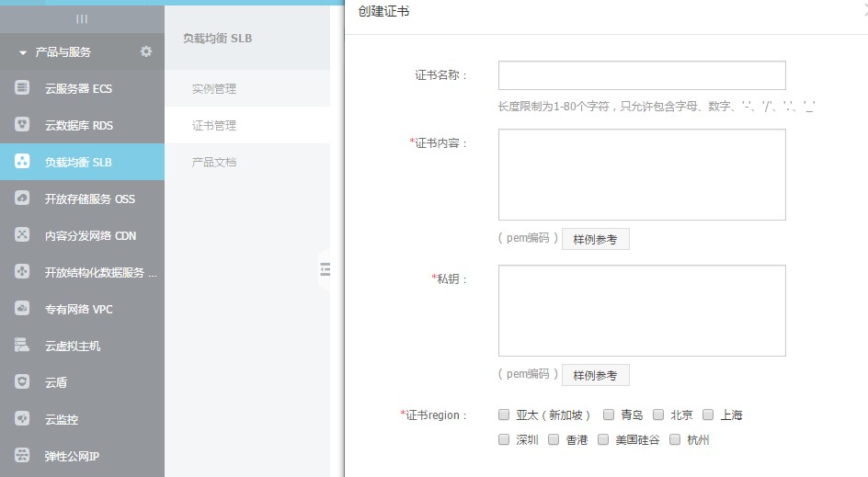The image size is (868, 477).
Task: Click the ECS cloud server icon
Action: [x=22, y=88]
